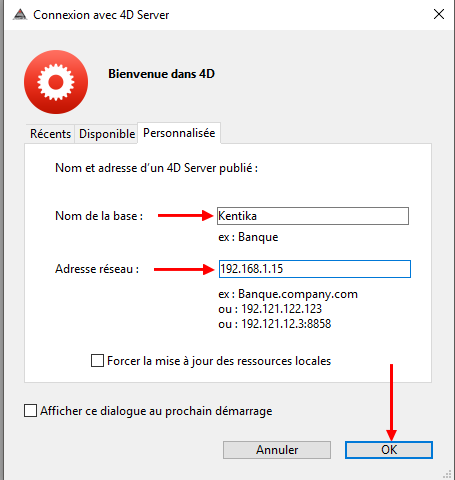455x480 pixels.
Task: Click the 'Adresse réseau :' label
Action: tap(97, 269)
